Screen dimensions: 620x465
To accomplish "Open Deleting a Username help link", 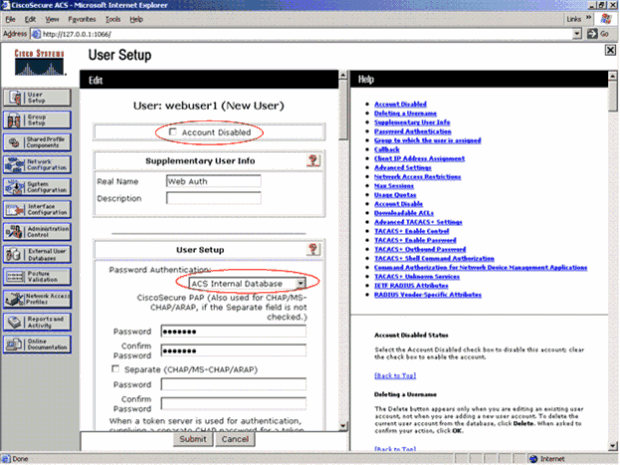I will (x=405, y=113).
